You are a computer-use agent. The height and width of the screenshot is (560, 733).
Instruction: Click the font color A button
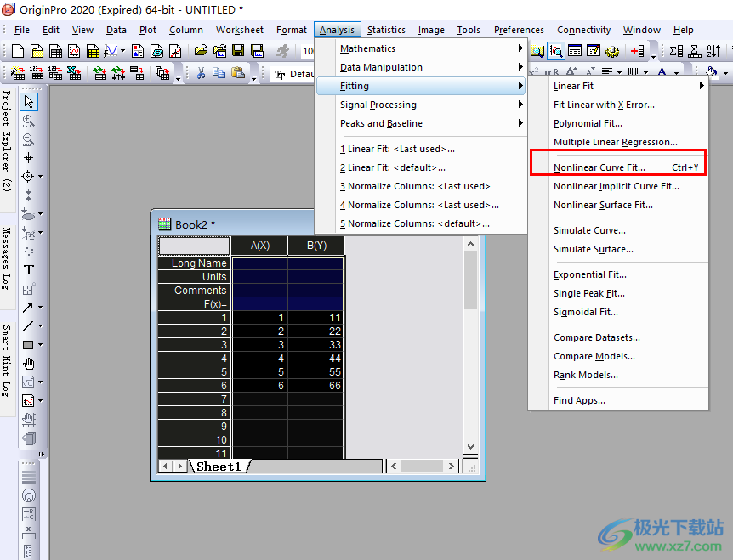click(662, 72)
